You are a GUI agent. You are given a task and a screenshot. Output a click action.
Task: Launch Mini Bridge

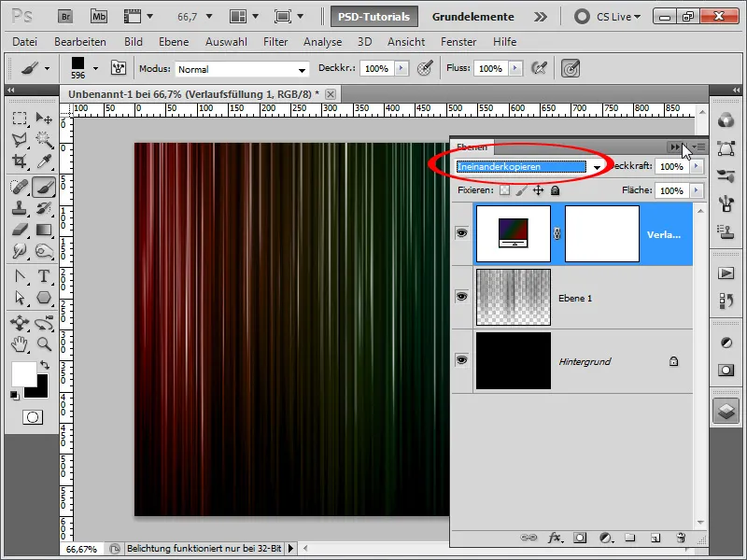point(99,17)
